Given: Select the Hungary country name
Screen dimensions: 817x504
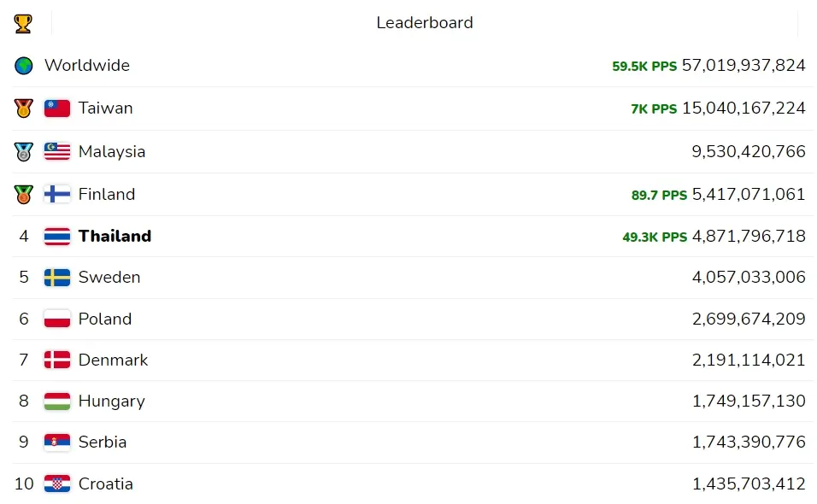Looking at the screenshot, I should point(111,401).
